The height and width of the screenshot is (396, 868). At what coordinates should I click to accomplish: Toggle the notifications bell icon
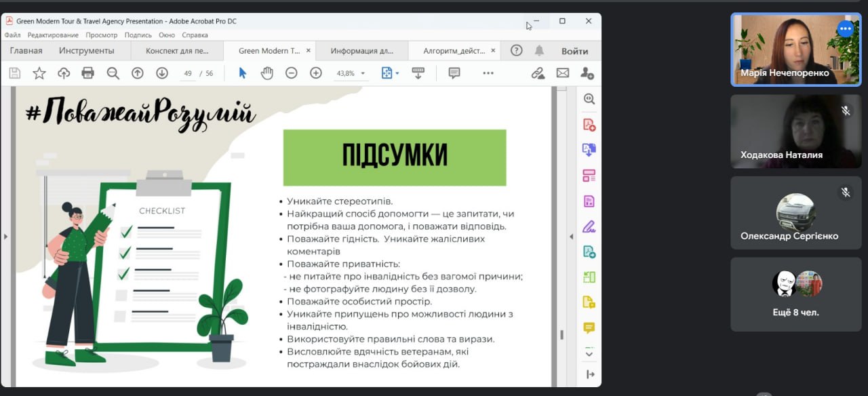pos(539,51)
